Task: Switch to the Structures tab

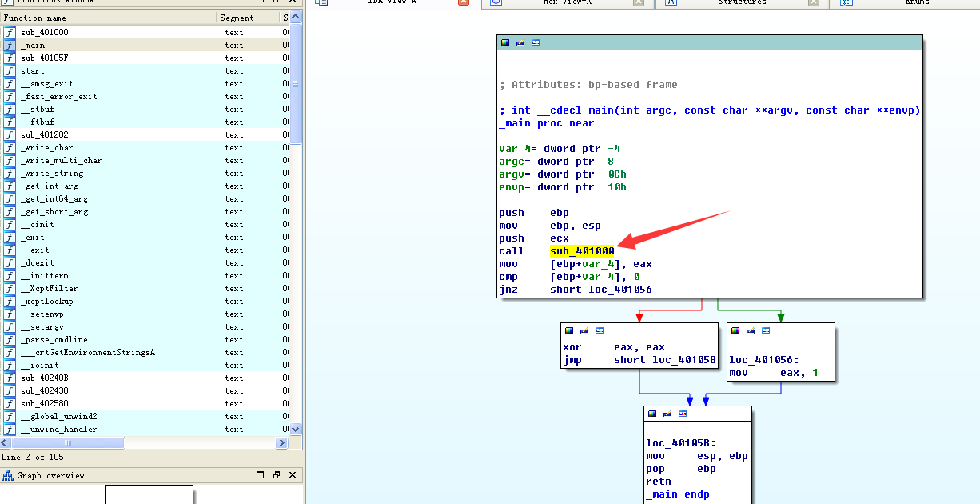Action: 743,2
